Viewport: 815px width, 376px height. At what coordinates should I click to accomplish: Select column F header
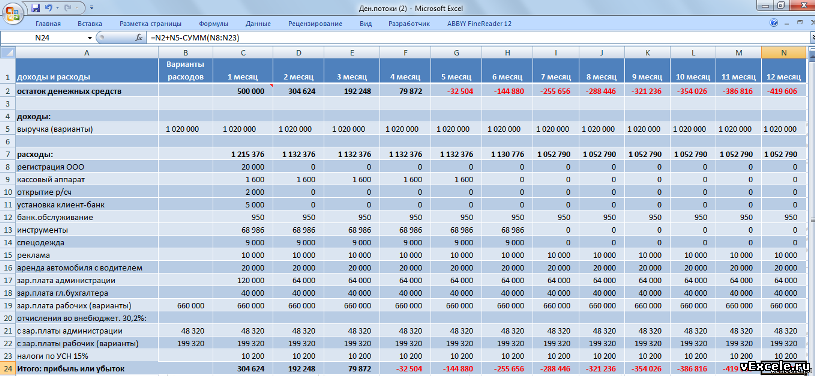405,53
